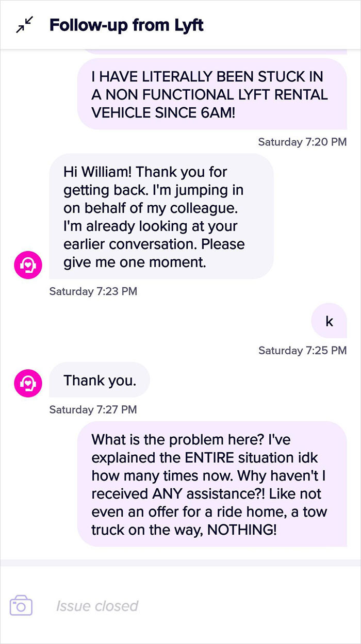Select the Saturday 7:25 PM timestamp
Screen dimensions: 361x644
(301, 350)
